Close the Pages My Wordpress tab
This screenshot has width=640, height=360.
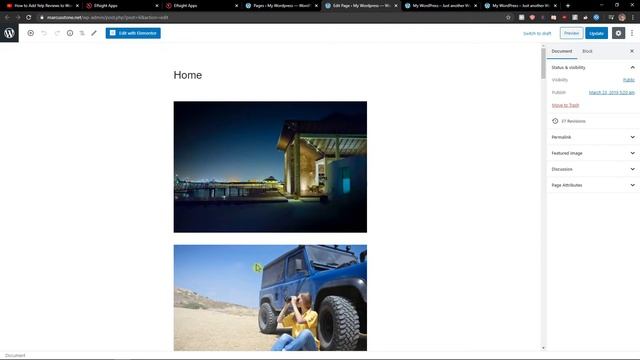(x=316, y=6)
